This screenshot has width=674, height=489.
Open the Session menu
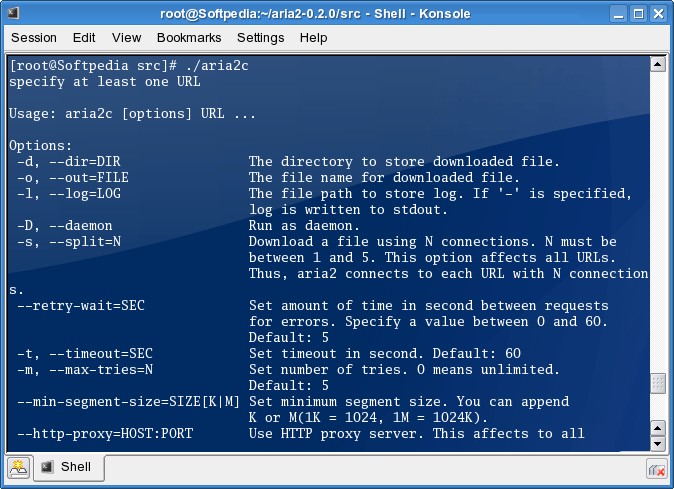tap(34, 37)
